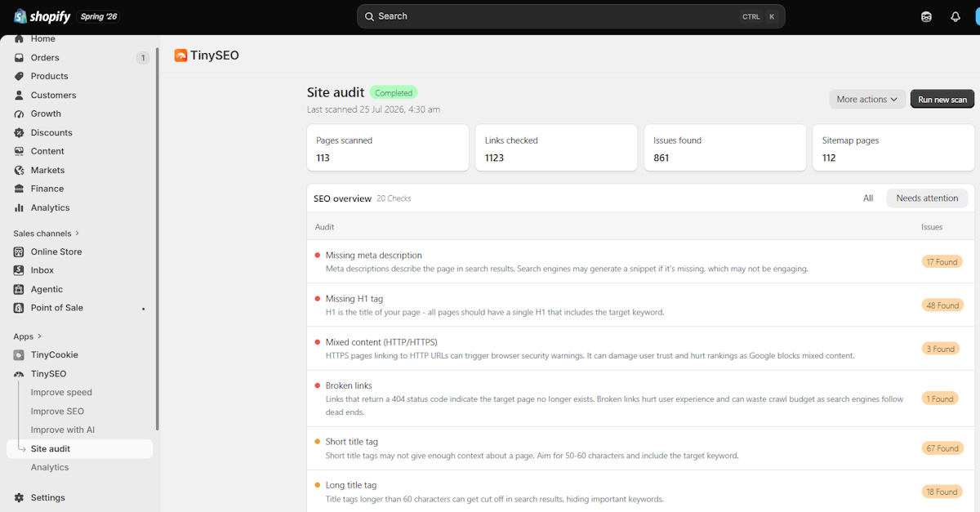
Task: Open the Broken links audit row
Action: click(x=641, y=398)
